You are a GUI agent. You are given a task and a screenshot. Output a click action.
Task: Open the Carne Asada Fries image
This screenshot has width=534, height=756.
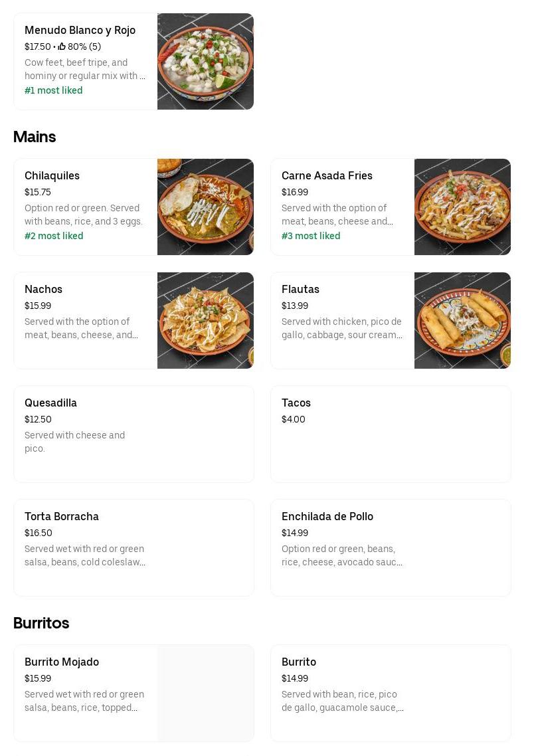click(462, 207)
